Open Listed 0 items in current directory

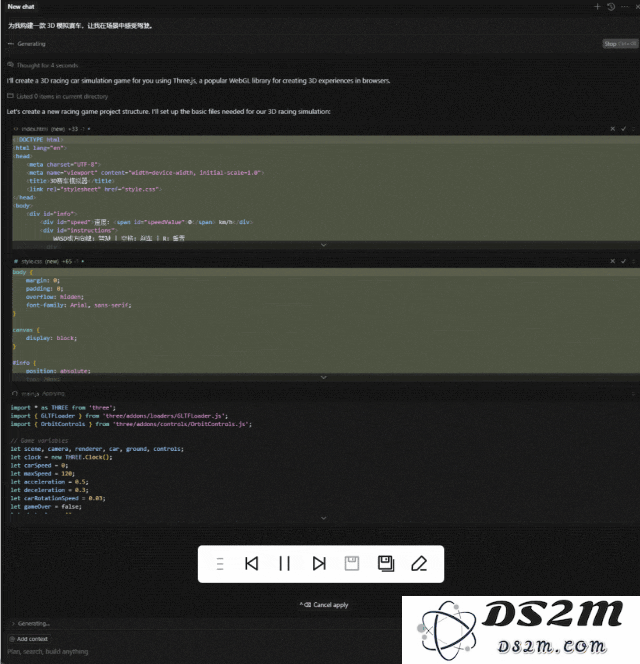coord(58,97)
